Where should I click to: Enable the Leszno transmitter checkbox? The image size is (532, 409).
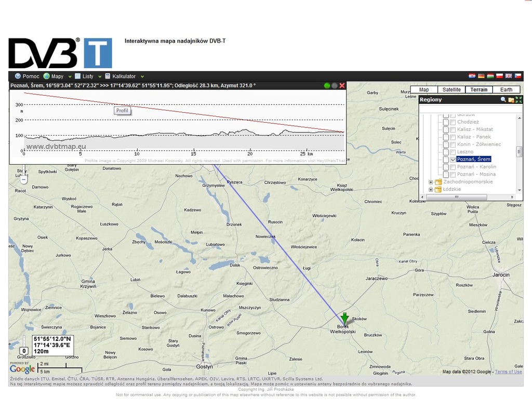[x=453, y=152]
